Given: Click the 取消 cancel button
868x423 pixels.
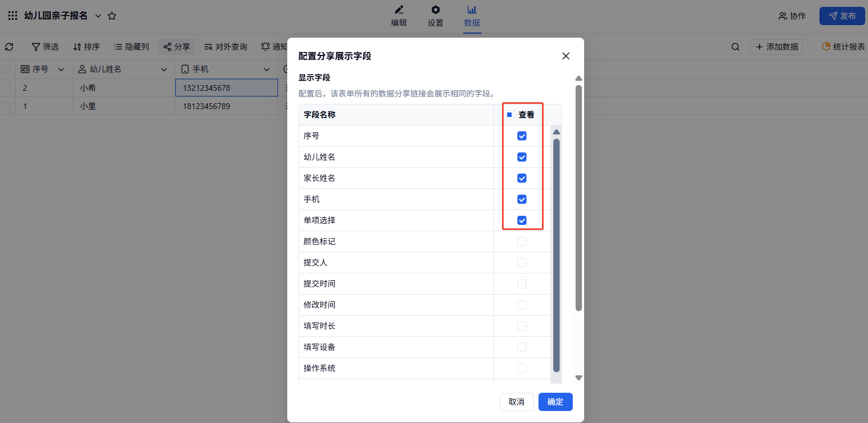Looking at the screenshot, I should [x=516, y=402].
